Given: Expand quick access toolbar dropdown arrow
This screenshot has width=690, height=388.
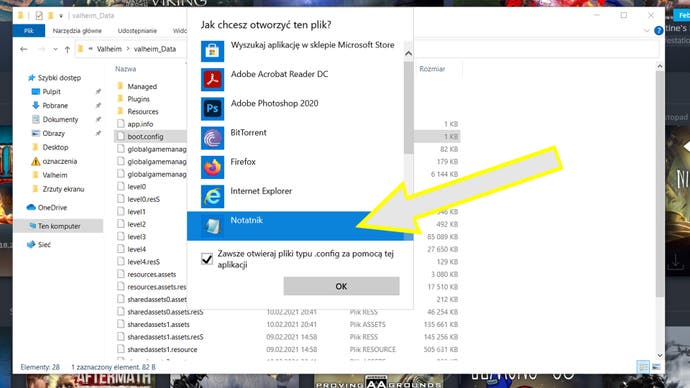Looking at the screenshot, I should click(x=61, y=16).
